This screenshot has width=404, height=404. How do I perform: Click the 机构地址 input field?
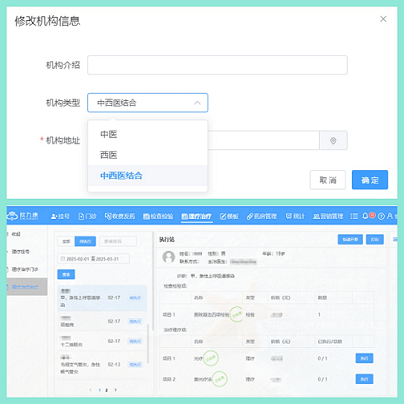coord(263,140)
